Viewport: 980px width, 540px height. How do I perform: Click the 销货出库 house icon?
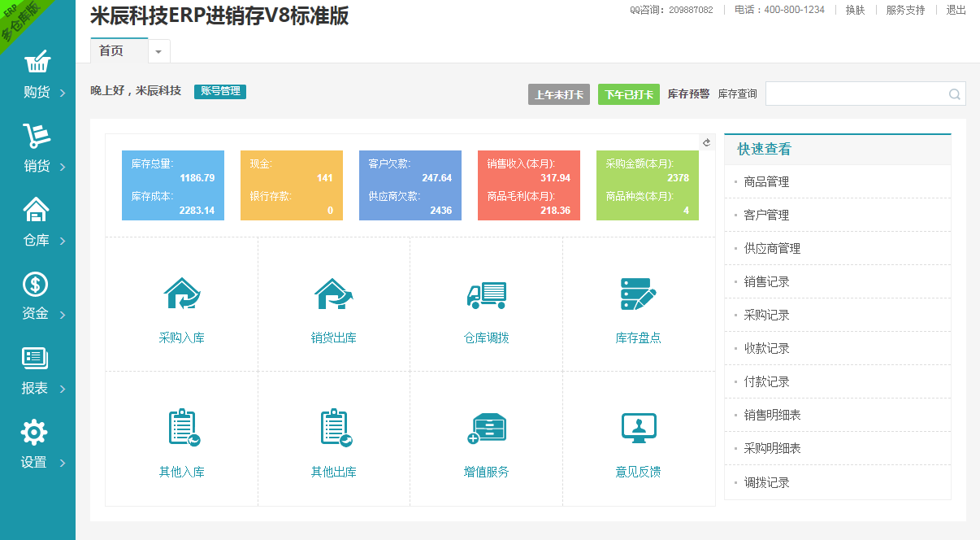(x=333, y=294)
